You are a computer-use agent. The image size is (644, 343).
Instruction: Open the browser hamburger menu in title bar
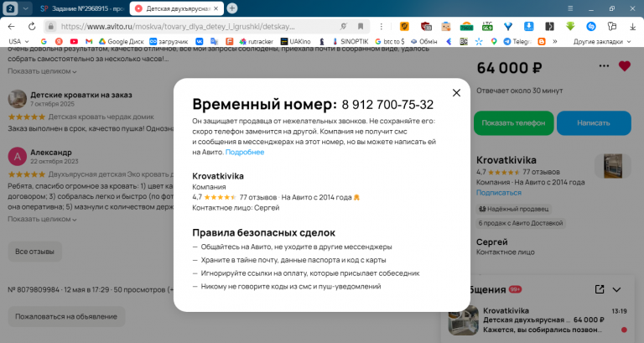[570, 8]
